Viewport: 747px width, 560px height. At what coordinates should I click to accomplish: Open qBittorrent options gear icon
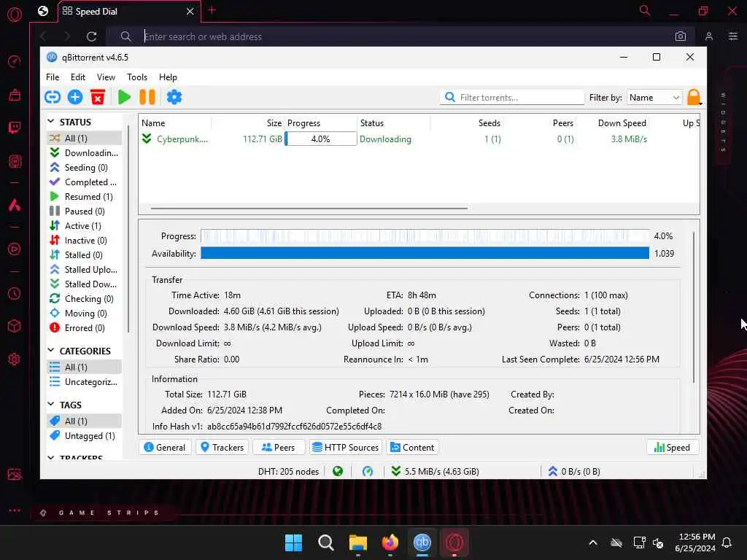point(174,97)
